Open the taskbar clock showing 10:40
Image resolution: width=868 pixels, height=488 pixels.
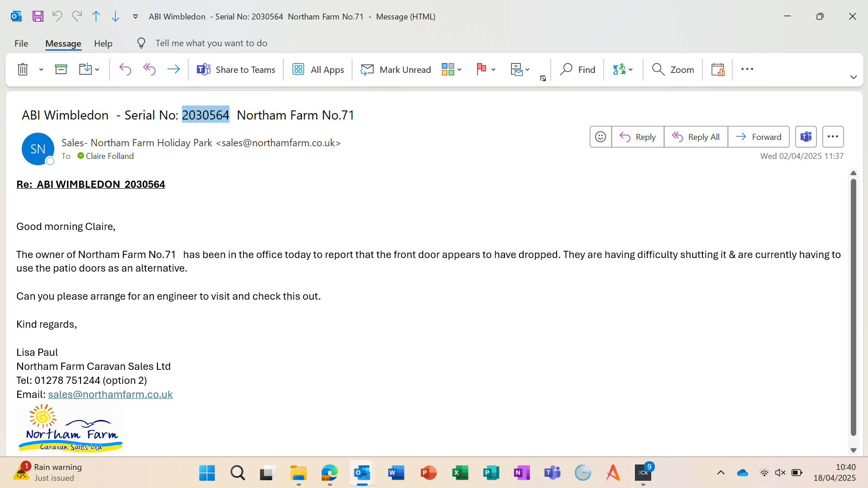tap(835, 472)
